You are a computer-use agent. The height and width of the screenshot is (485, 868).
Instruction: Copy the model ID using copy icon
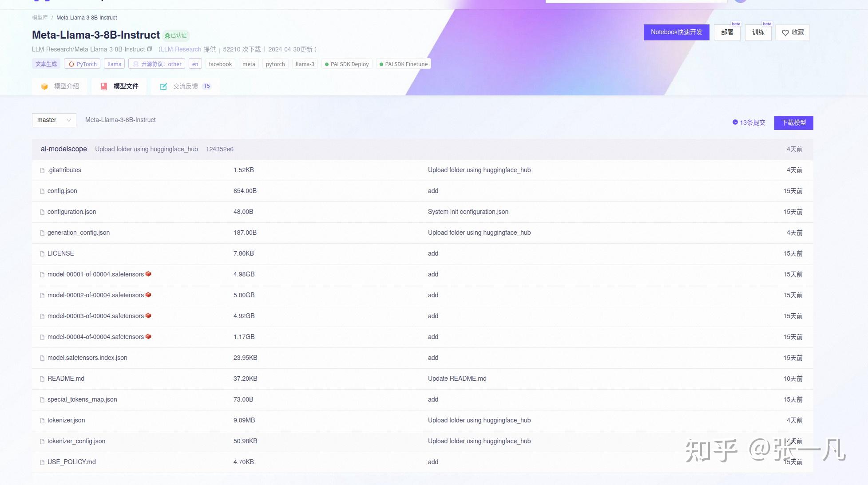tap(150, 49)
